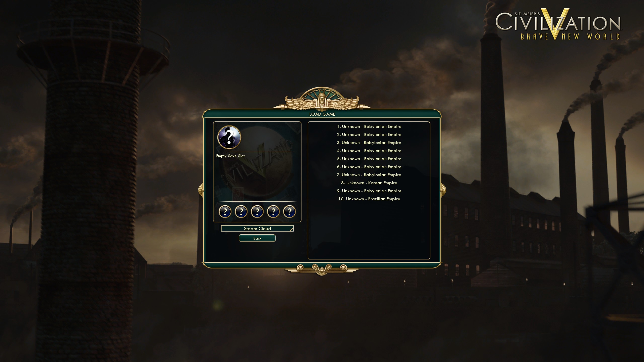Select save 8 Korean Empire
Viewport: 644px width, 362px height.
(x=369, y=183)
